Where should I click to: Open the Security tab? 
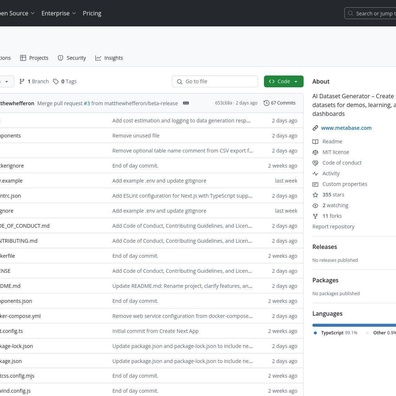[72, 58]
